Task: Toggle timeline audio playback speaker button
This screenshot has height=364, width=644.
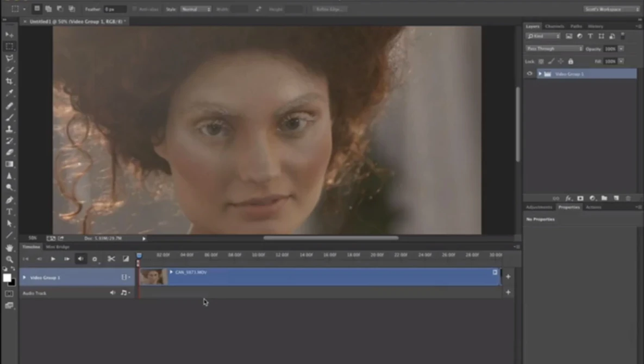Action: coord(80,259)
